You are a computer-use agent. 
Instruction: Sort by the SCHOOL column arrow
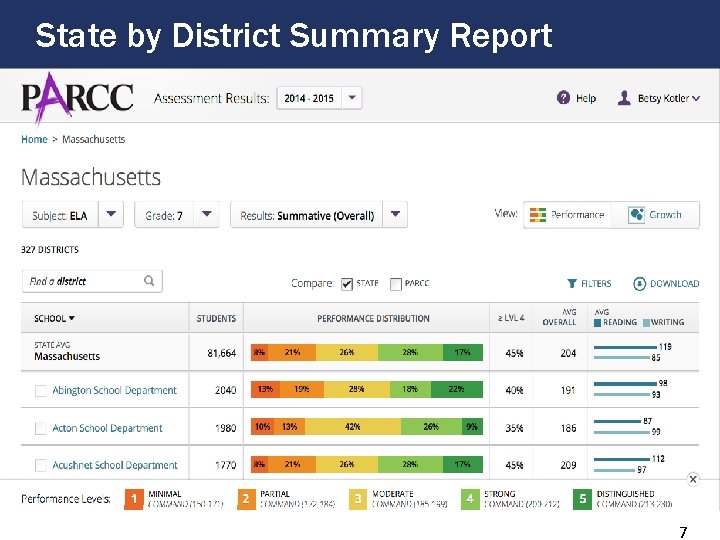[x=72, y=318]
